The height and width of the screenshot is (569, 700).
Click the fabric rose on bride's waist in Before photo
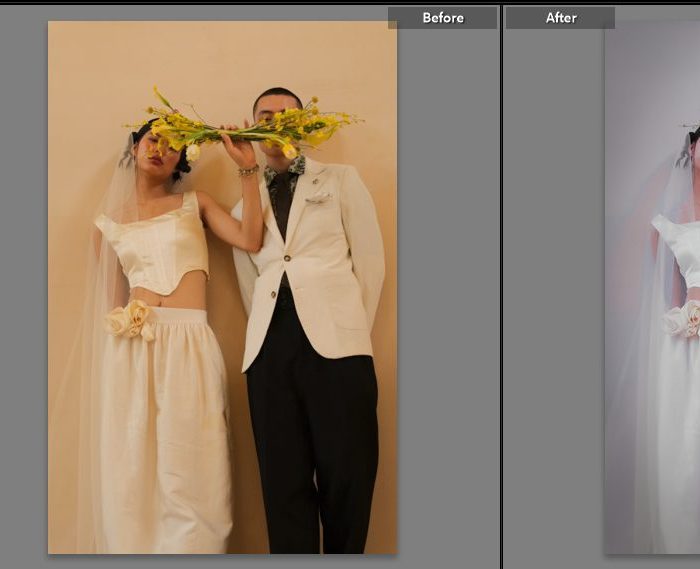point(131,320)
